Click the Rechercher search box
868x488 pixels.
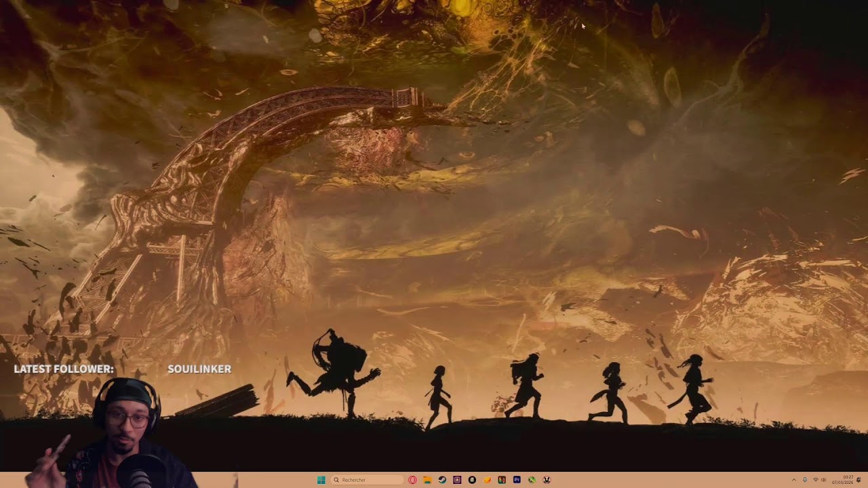pyautogui.click(x=367, y=480)
